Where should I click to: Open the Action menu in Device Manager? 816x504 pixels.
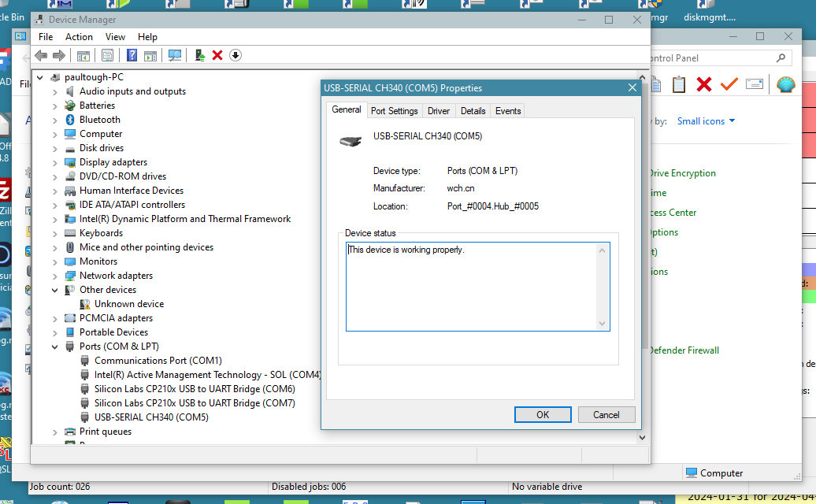(x=79, y=37)
